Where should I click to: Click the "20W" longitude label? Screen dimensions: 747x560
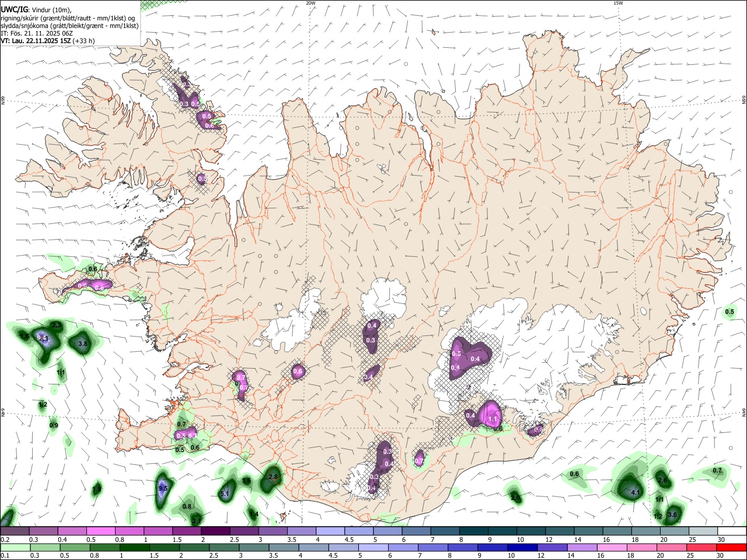click(x=310, y=3)
